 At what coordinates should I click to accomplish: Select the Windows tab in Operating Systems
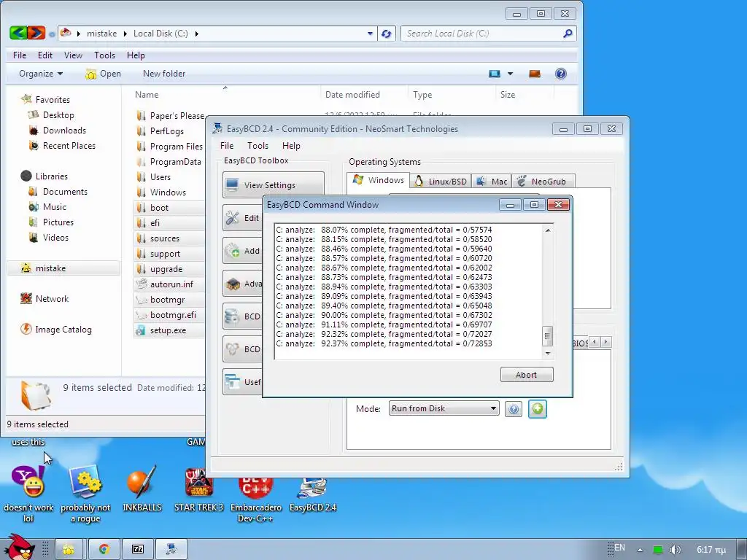[x=379, y=180]
